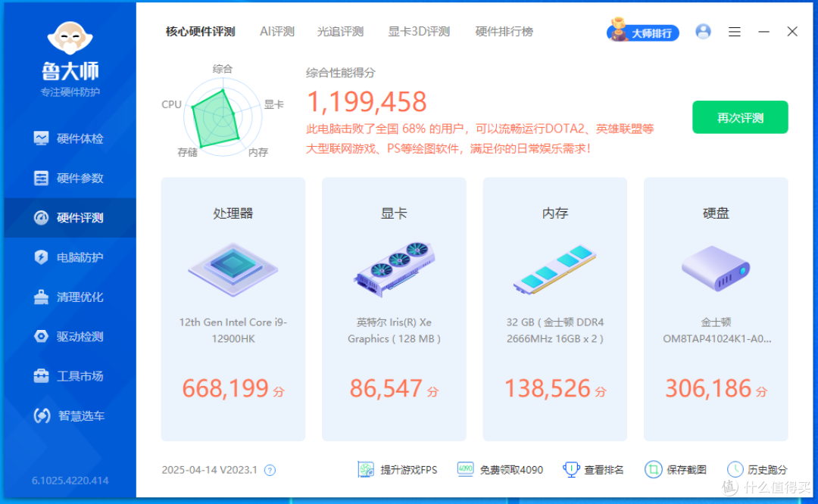Minimize the 鲁大师 window
Screen dimensions: 818x504
(x=763, y=32)
